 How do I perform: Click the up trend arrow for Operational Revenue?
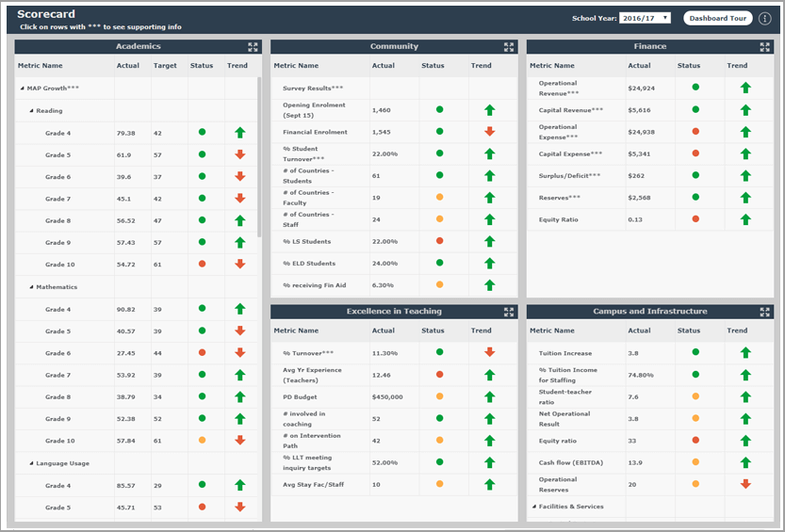point(745,88)
